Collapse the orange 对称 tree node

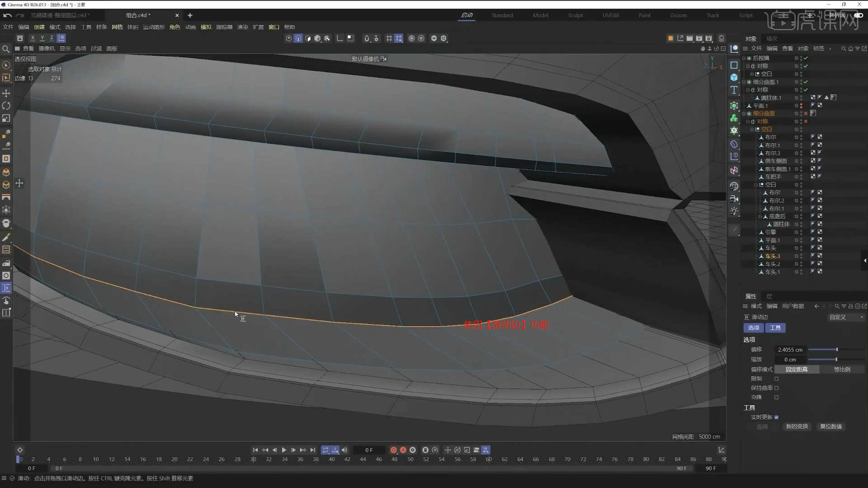(x=748, y=122)
